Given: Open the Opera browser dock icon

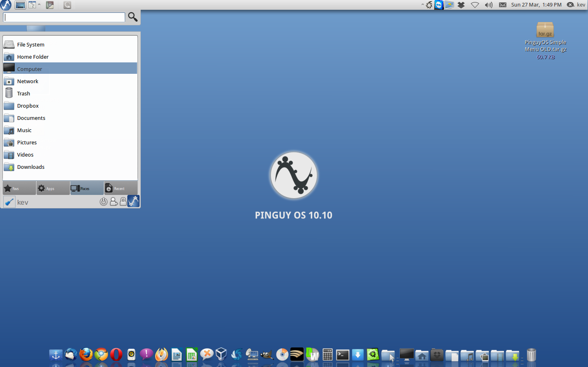Looking at the screenshot, I should 116,354.
